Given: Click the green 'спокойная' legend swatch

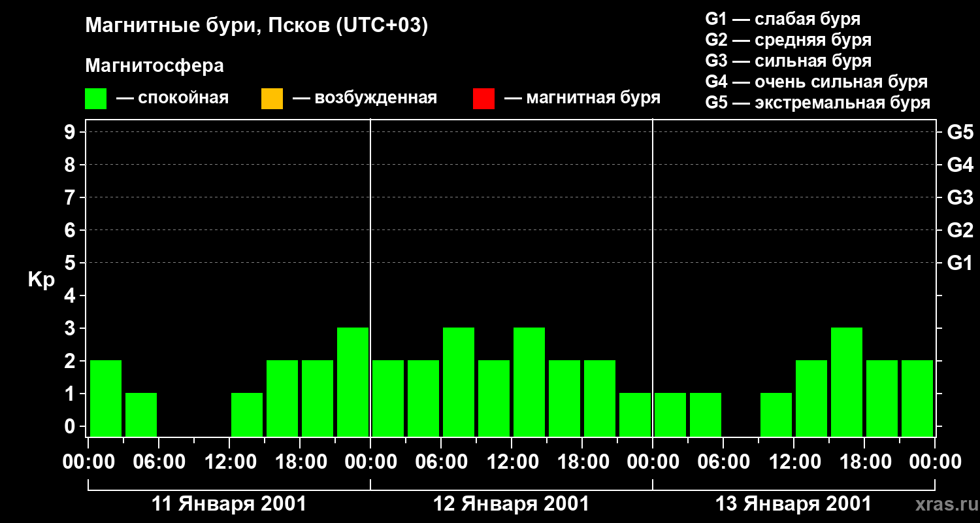Looking at the screenshot, I should (x=96, y=99).
